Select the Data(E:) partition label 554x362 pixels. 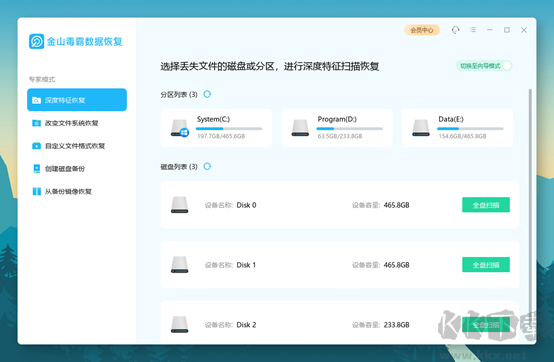pyautogui.click(x=451, y=119)
